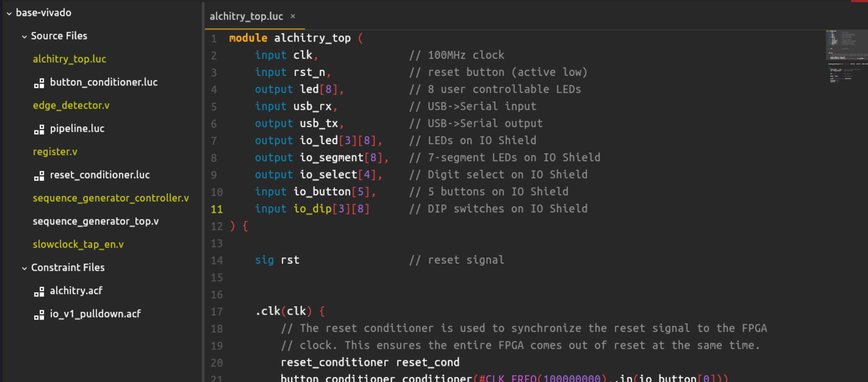Close the alchitry_top.luc tab
This screenshot has width=868, height=382.
tap(293, 16)
